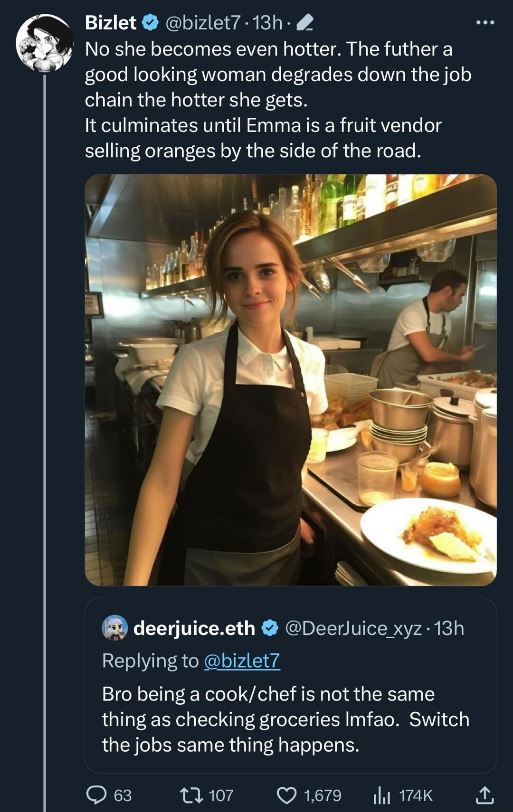Tap the reply speech bubble icon

pos(96,795)
